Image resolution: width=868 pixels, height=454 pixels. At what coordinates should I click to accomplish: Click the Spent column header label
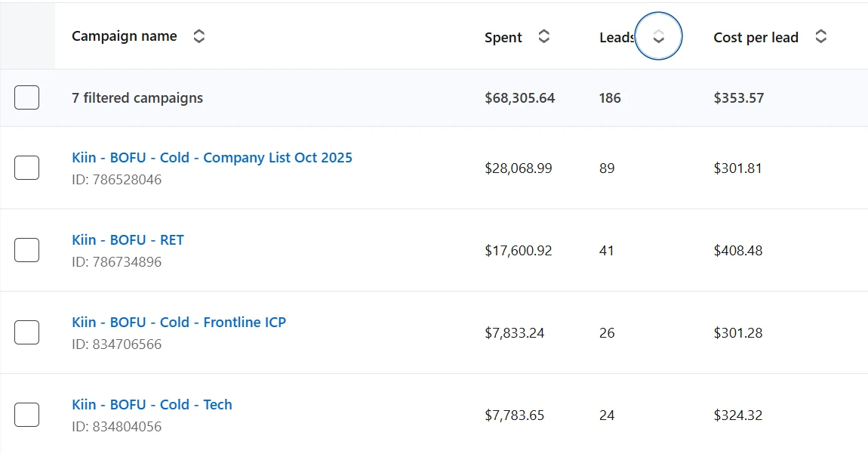(x=503, y=38)
